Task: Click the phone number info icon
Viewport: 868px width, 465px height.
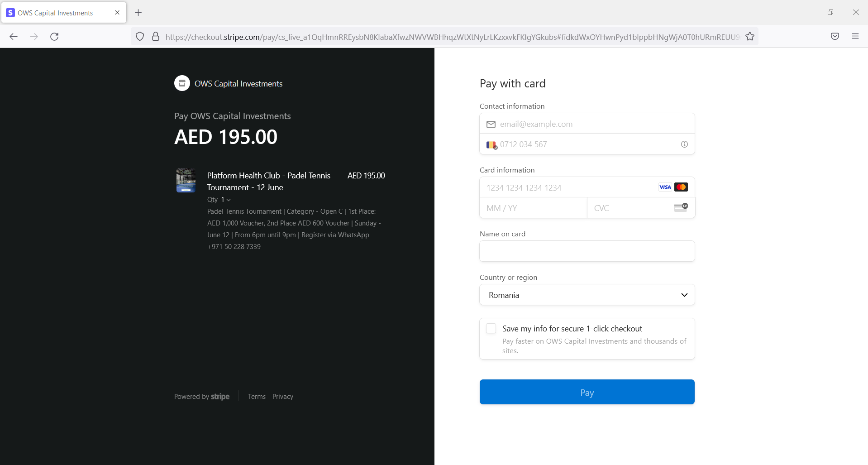Action: pos(684,144)
